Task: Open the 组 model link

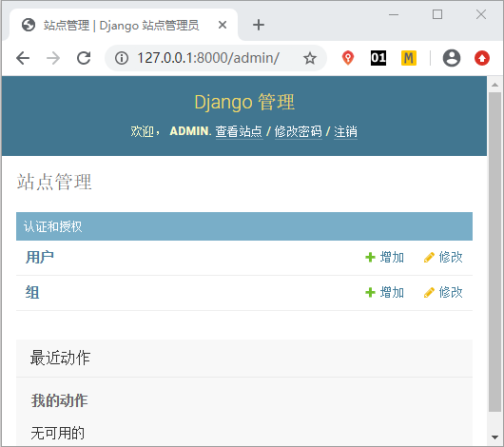Action: point(32,292)
